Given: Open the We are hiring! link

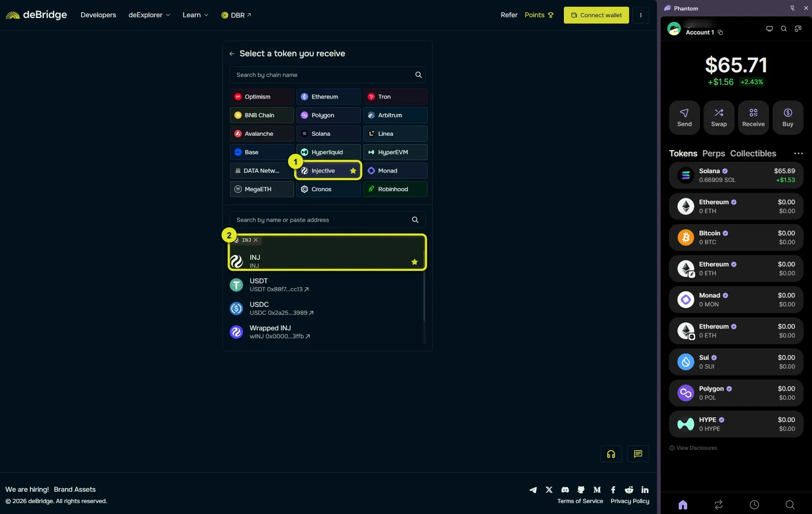Looking at the screenshot, I should 27,489.
